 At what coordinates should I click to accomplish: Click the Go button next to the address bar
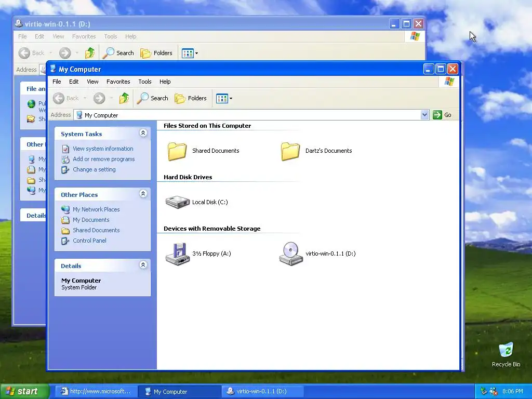click(442, 115)
